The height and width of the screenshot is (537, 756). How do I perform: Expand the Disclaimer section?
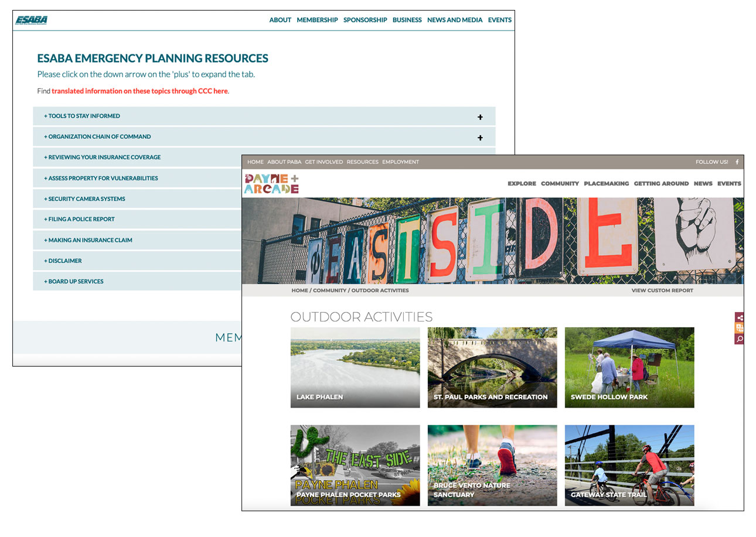pyautogui.click(x=138, y=261)
